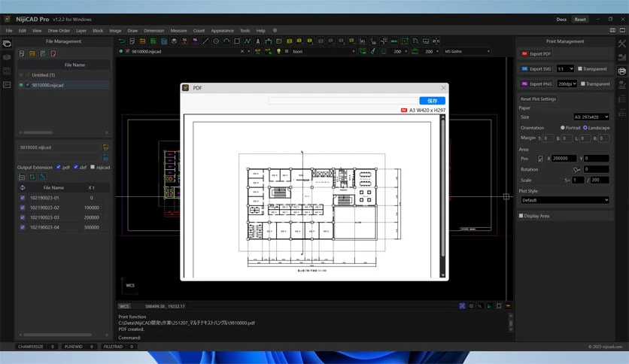Click the light bulb layer visibility icon

[x=279, y=51]
